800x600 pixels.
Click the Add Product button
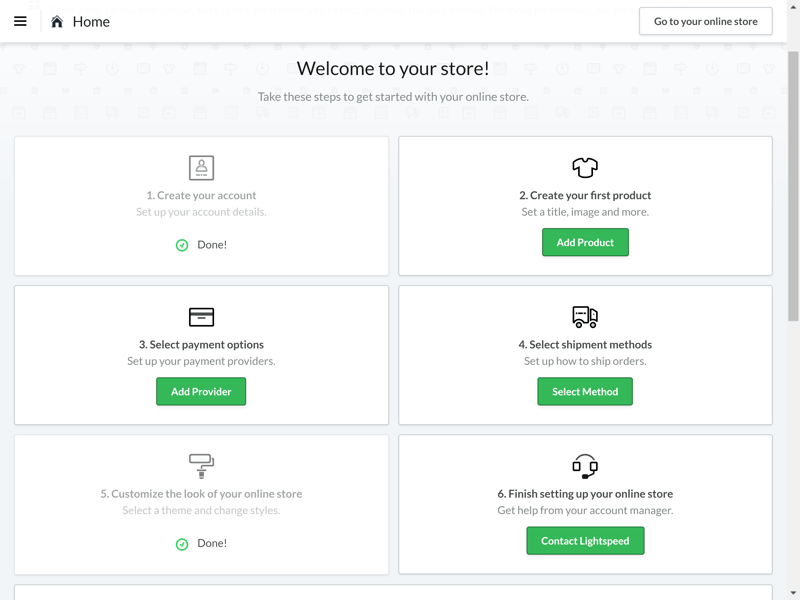tap(585, 242)
